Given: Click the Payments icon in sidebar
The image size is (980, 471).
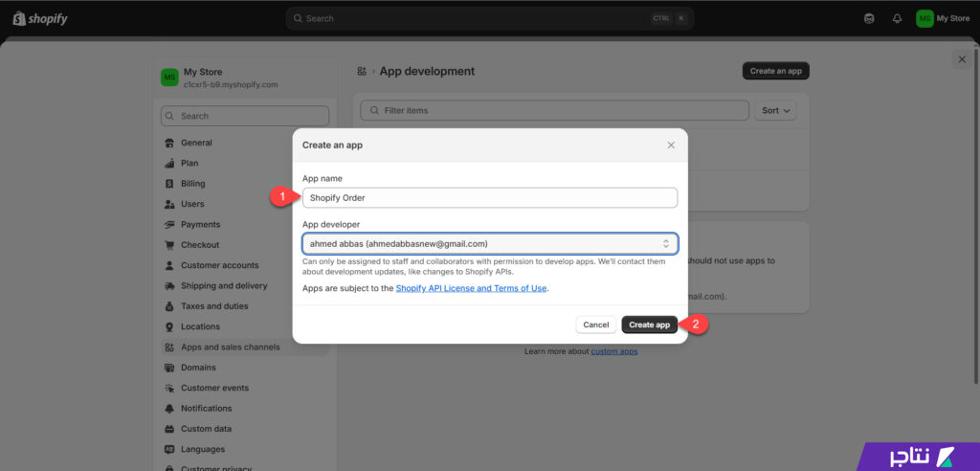Looking at the screenshot, I should (168, 225).
